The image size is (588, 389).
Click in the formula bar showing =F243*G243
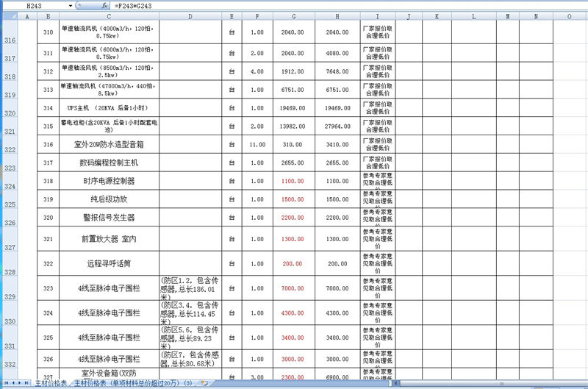click(294, 6)
